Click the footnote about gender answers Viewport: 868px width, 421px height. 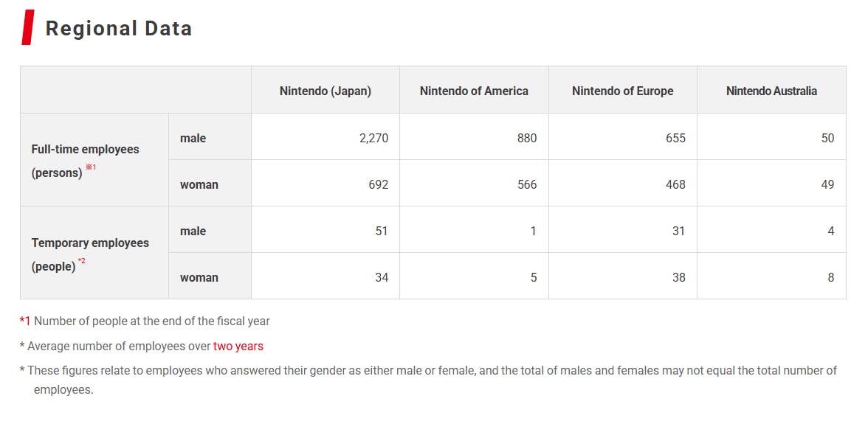pyautogui.click(x=428, y=380)
